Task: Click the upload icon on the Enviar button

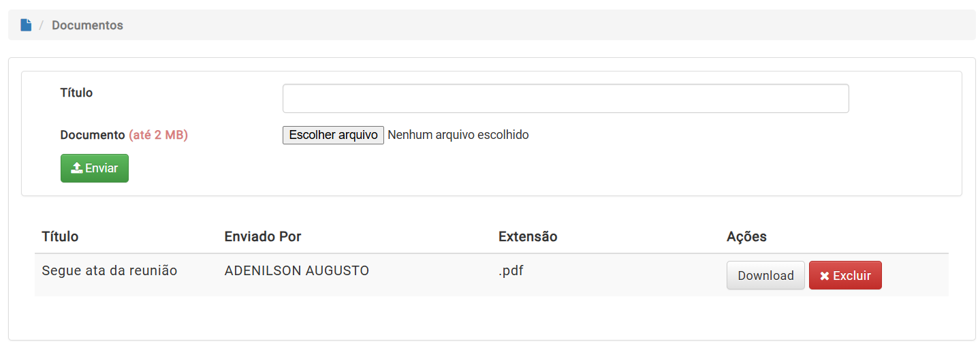Action: click(x=77, y=168)
